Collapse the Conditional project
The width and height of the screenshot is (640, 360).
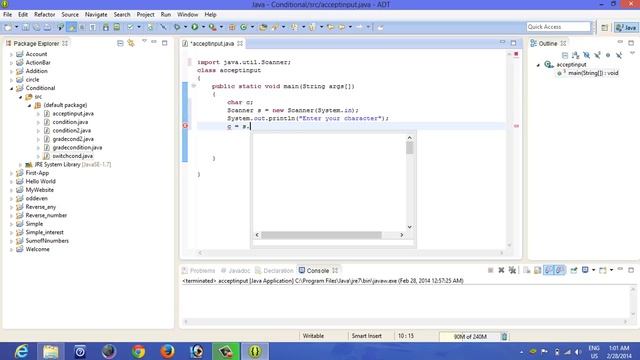pyautogui.click(x=11, y=88)
